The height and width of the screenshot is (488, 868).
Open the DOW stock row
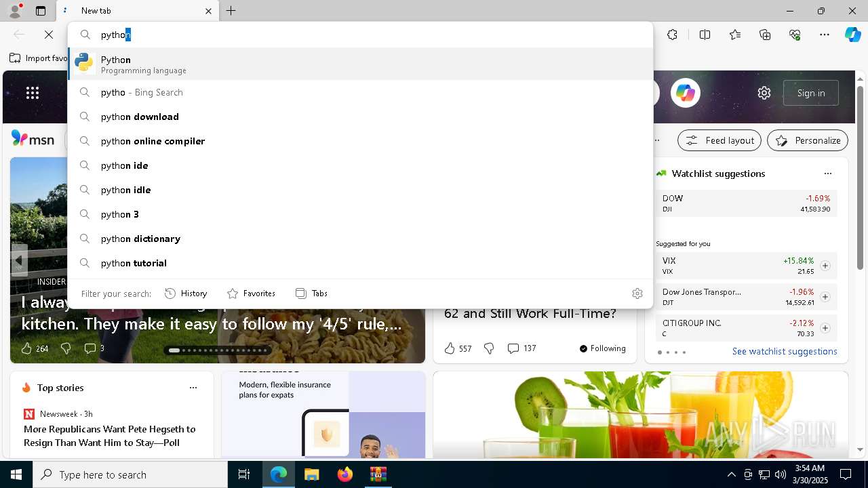[746, 203]
